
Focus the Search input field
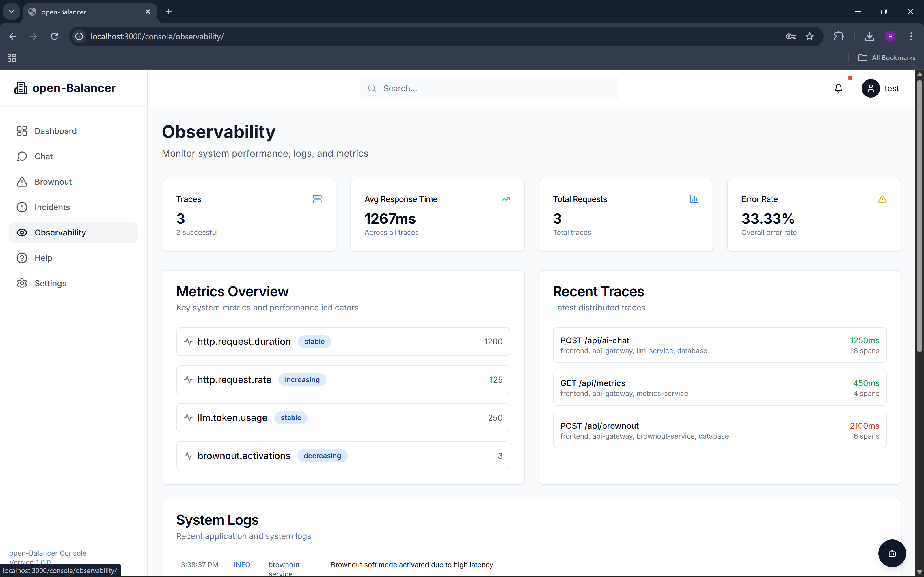pyautogui.click(x=496, y=88)
